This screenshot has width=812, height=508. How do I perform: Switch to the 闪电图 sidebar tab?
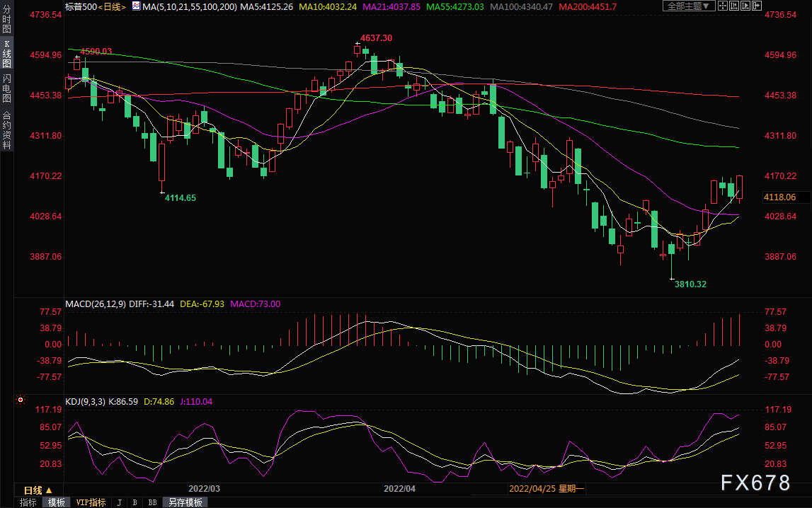pyautogui.click(x=7, y=88)
